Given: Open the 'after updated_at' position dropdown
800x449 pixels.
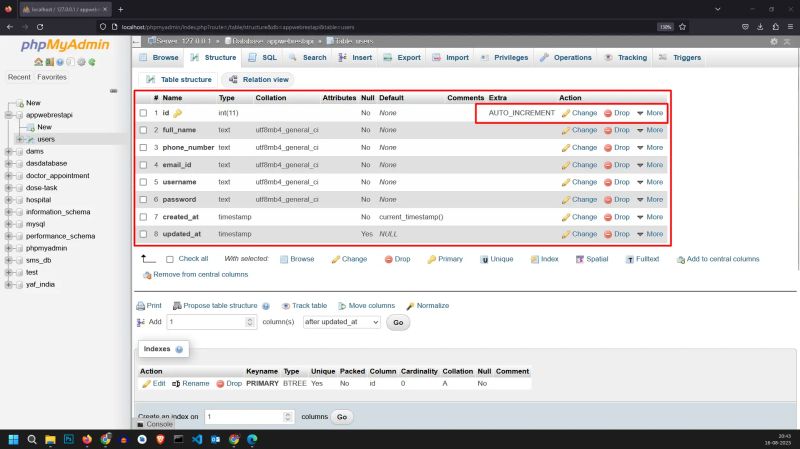Looking at the screenshot, I should click(x=341, y=322).
